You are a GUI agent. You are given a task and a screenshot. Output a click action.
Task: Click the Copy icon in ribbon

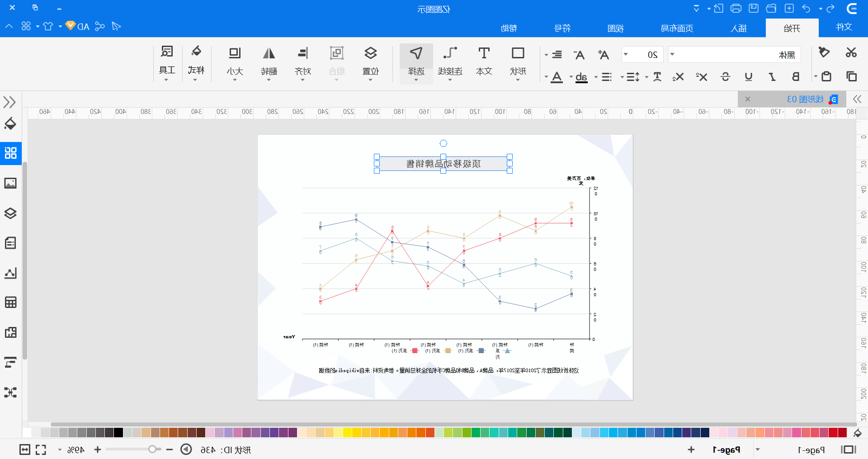851,76
